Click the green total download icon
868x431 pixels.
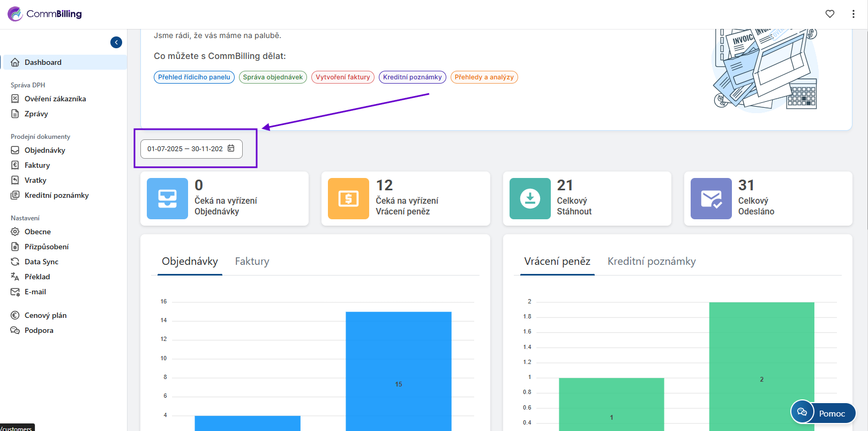pos(529,198)
